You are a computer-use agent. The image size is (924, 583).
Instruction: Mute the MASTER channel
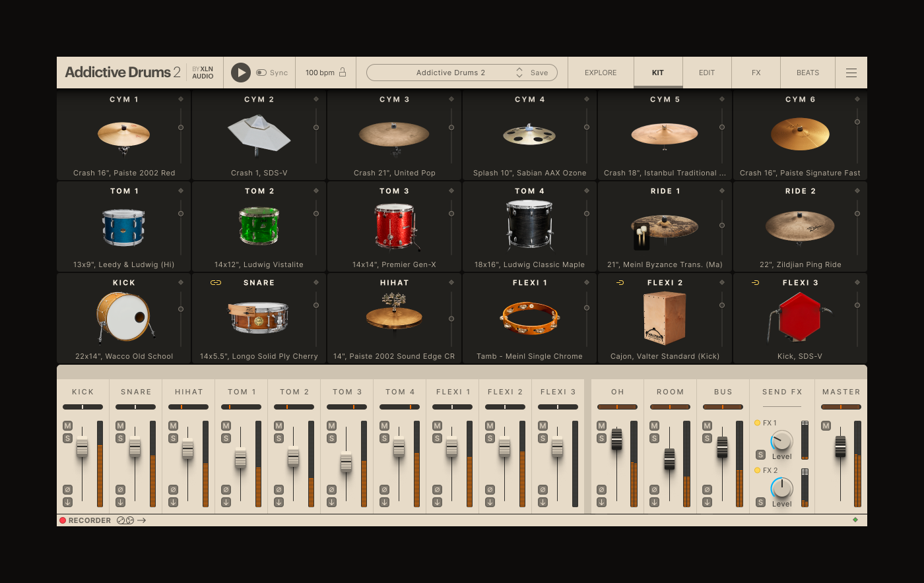click(826, 425)
